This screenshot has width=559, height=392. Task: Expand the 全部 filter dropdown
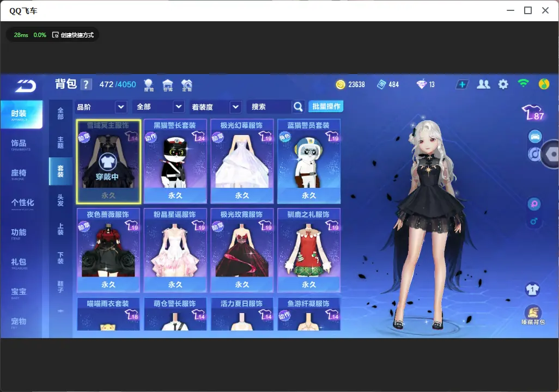(159, 107)
